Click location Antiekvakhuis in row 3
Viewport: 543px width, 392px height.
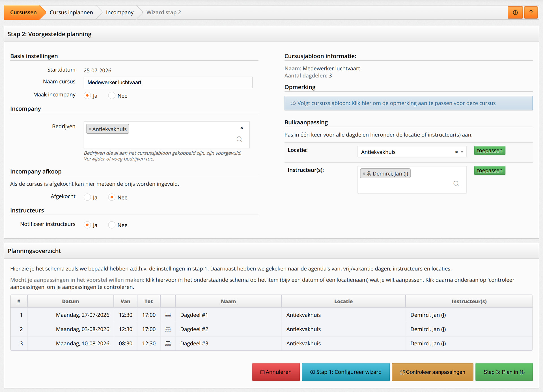click(303, 343)
